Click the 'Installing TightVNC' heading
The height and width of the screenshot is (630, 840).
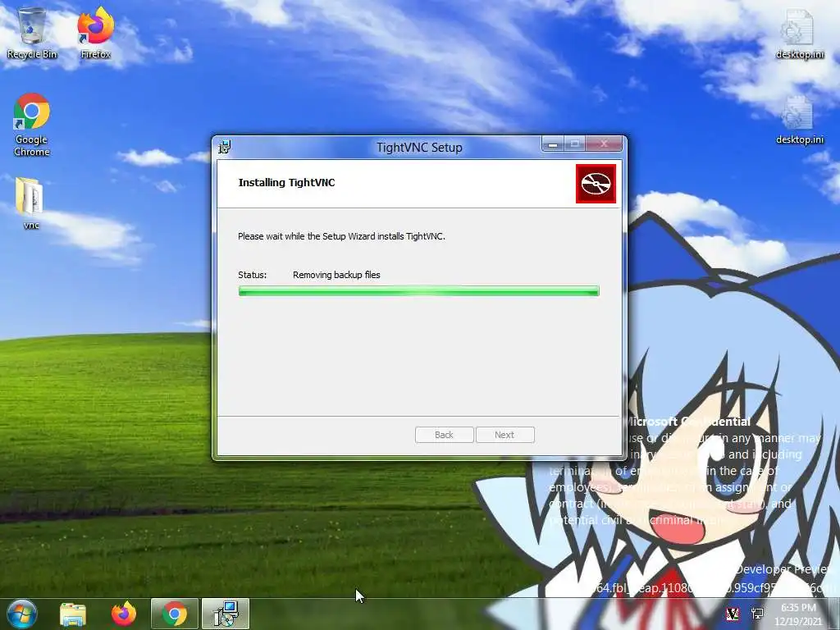(x=286, y=183)
